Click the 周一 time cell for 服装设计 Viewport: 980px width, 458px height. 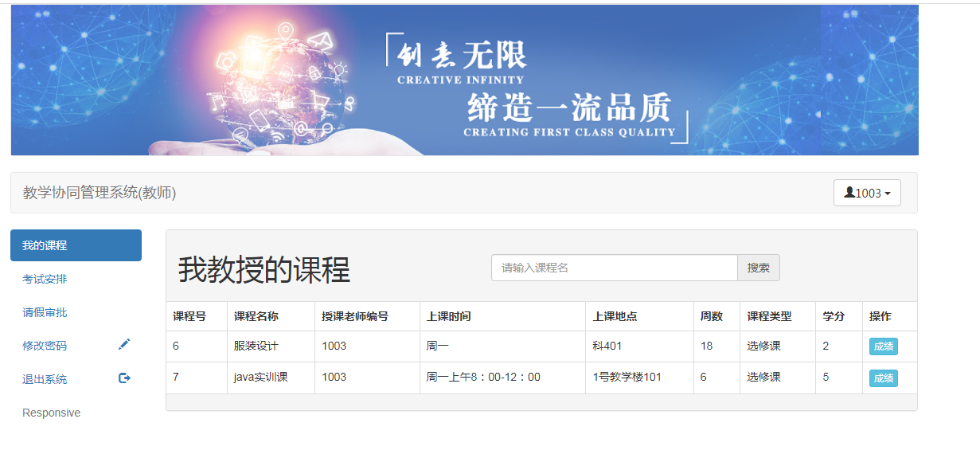[502, 346]
